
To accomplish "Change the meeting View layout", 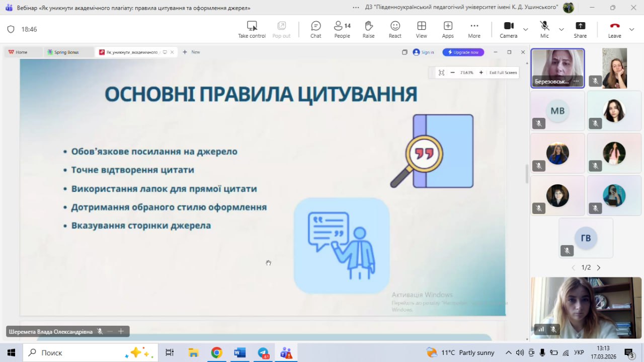I will coord(421,29).
